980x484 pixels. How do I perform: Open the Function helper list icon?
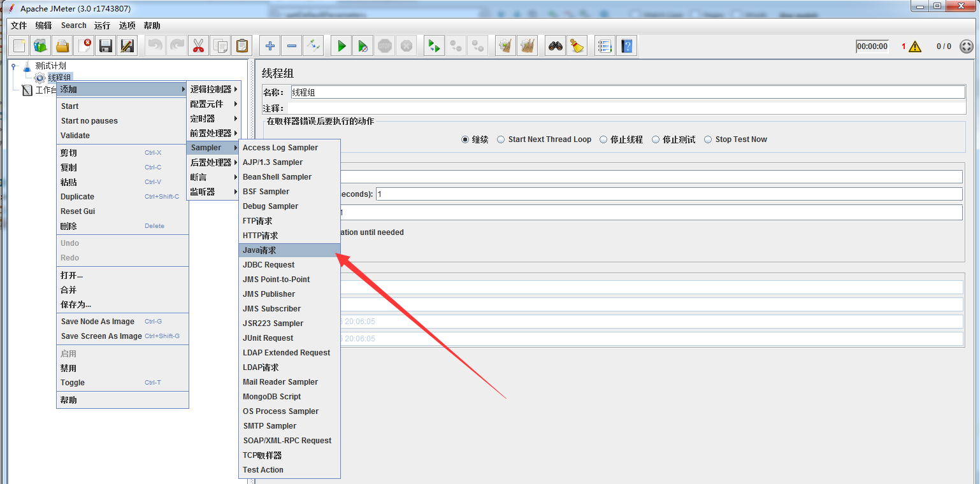click(605, 46)
